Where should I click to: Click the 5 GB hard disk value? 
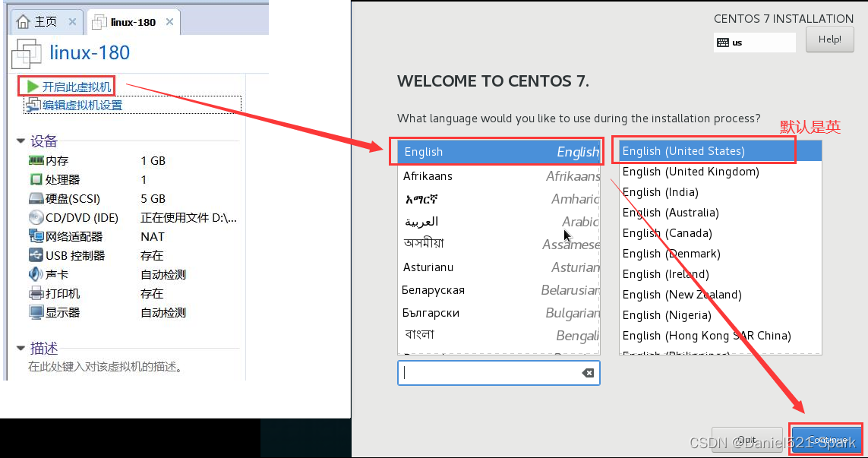153,198
